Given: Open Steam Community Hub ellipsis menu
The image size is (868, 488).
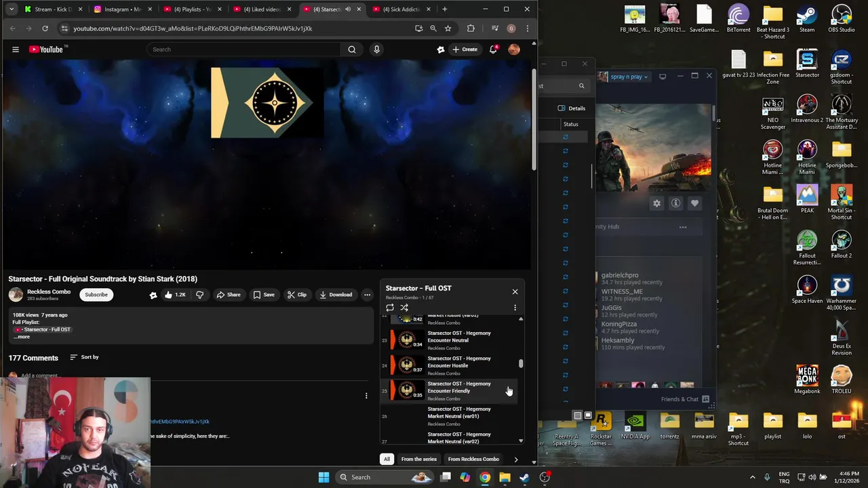Looking at the screenshot, I should (x=683, y=227).
